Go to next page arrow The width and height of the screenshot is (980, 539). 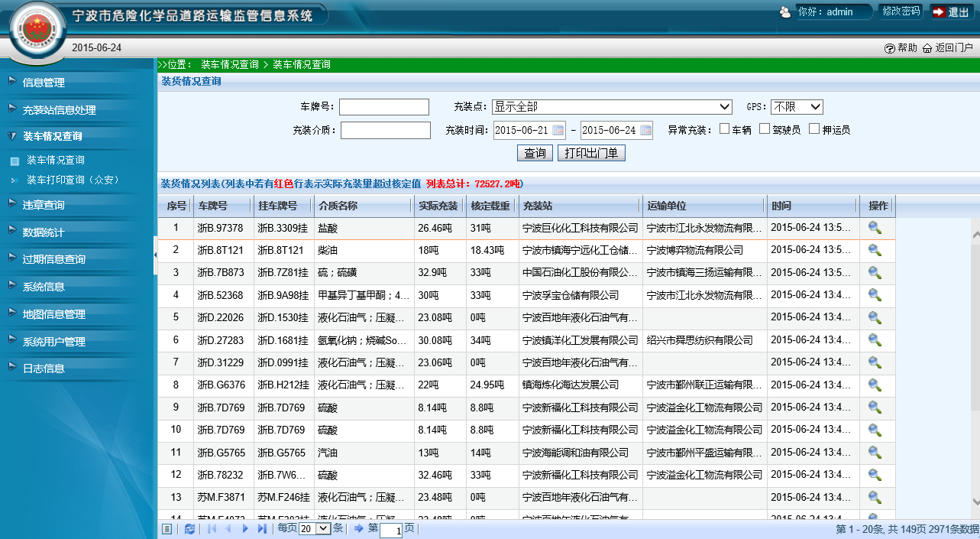pos(245,529)
